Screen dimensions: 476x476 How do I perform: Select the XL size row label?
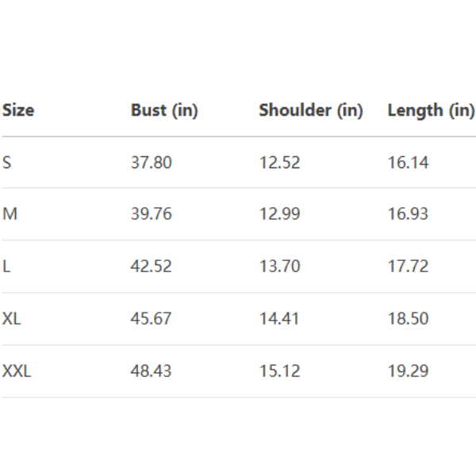click(x=12, y=319)
